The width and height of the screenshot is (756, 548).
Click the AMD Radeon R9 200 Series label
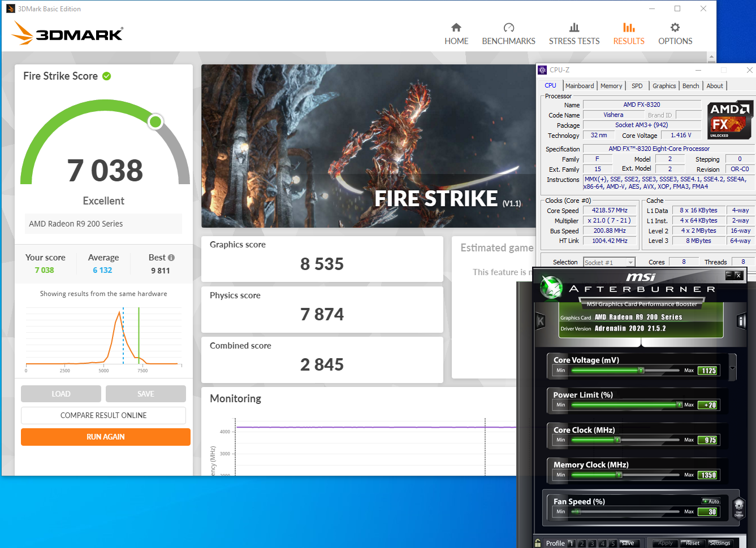click(x=76, y=224)
